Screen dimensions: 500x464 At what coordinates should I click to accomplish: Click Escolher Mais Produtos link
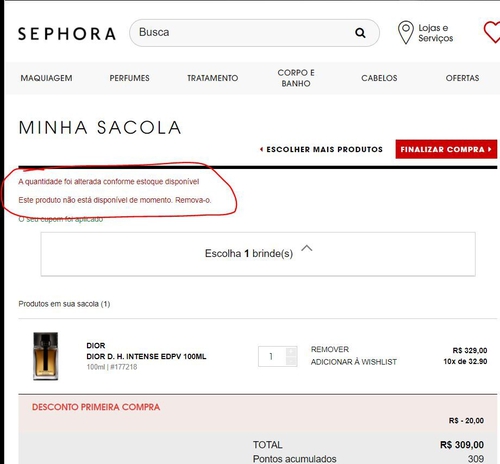coord(321,149)
